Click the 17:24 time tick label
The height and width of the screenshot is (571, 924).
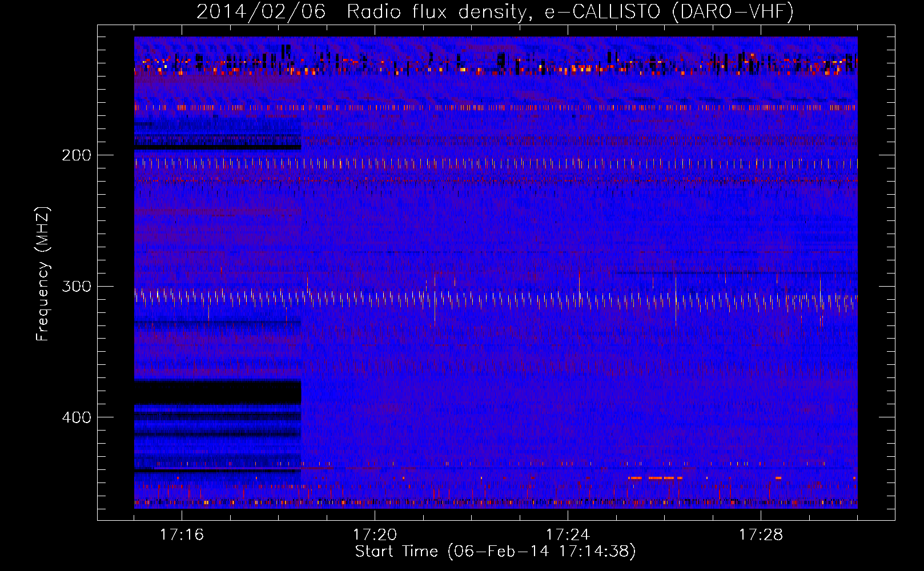568,535
